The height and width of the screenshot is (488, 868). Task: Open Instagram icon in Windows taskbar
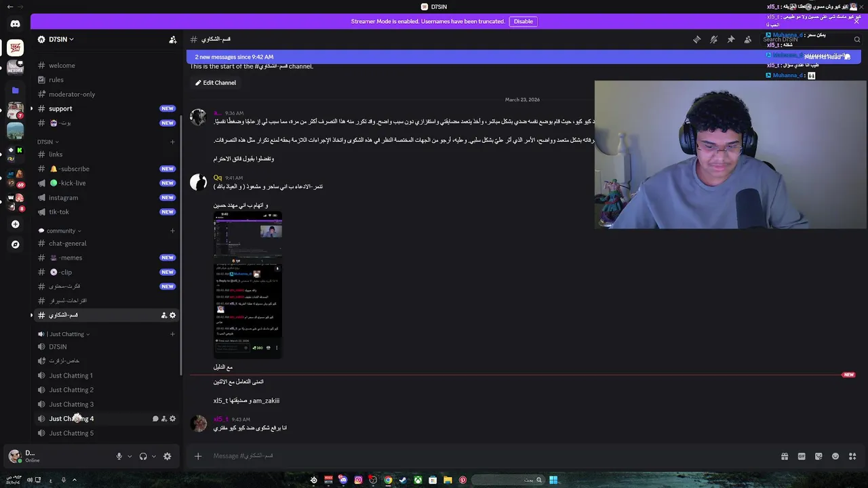[358, 480]
